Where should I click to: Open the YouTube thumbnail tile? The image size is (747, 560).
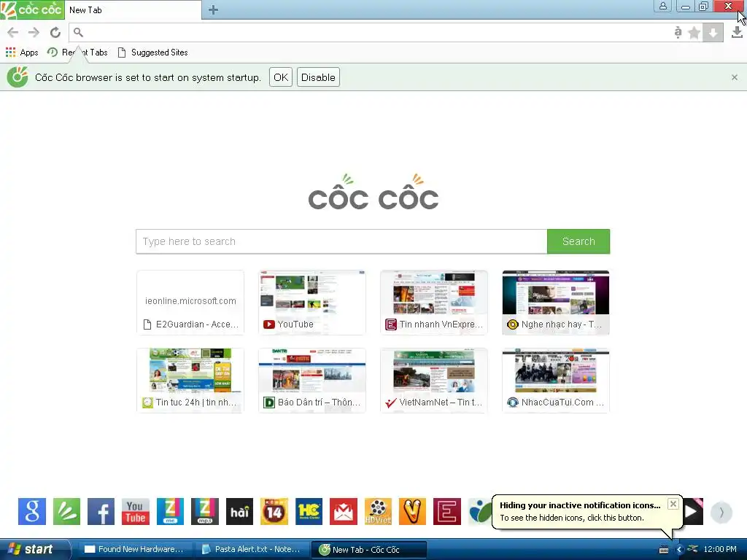coord(312,303)
